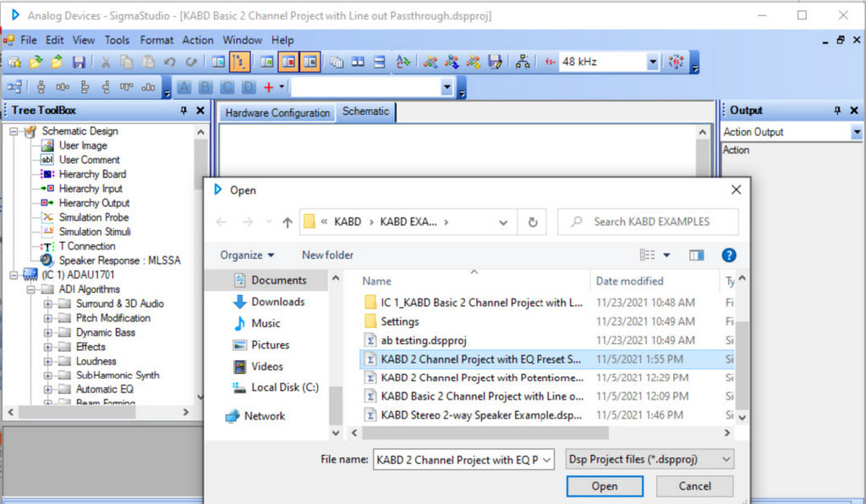Click the change view icon in Open dialog
This screenshot has height=504, width=866.
click(647, 255)
